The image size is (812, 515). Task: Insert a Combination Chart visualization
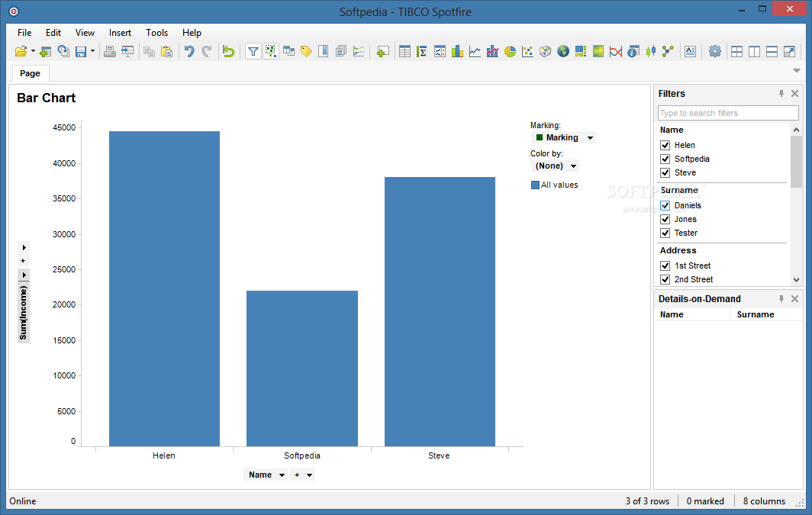point(492,51)
